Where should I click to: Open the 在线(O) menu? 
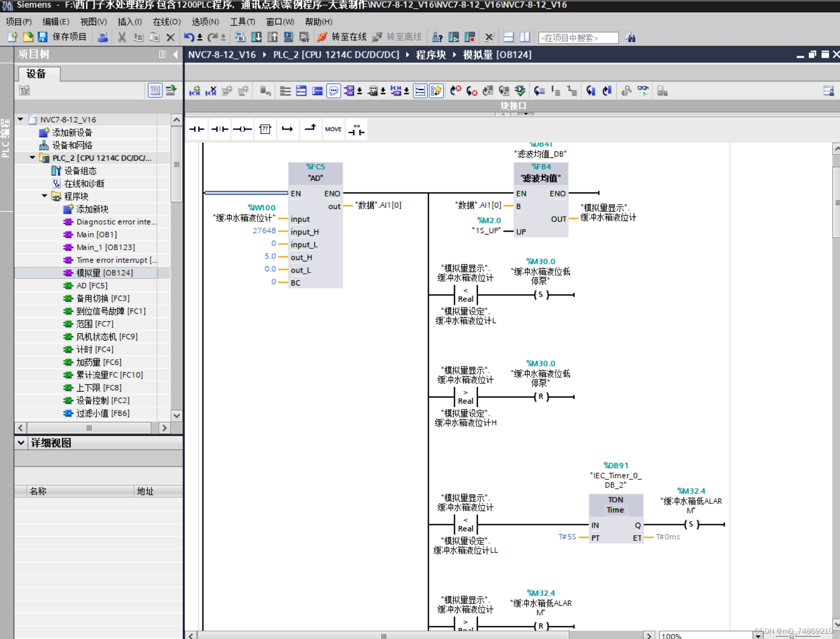(167, 22)
